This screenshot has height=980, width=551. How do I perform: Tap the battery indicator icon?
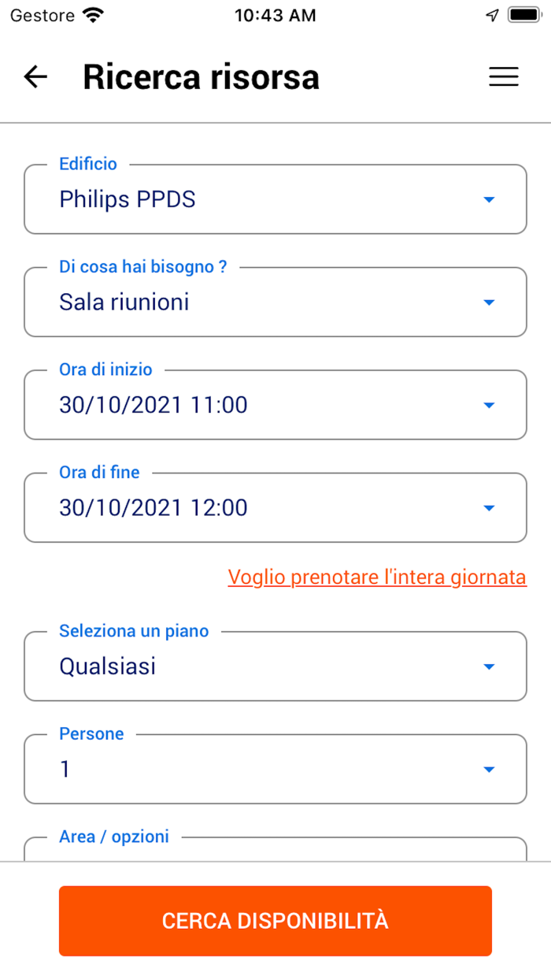pyautogui.click(x=523, y=15)
